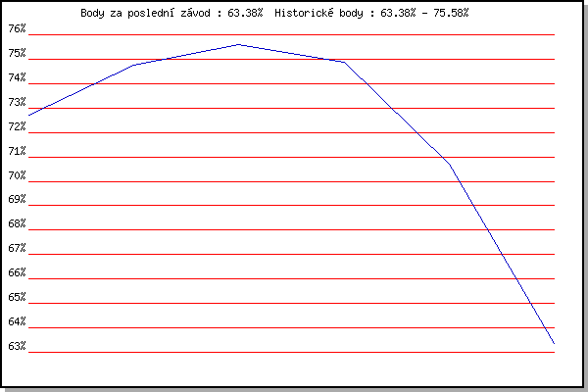
Task: Click the 75% axis label
Action: coord(17,53)
